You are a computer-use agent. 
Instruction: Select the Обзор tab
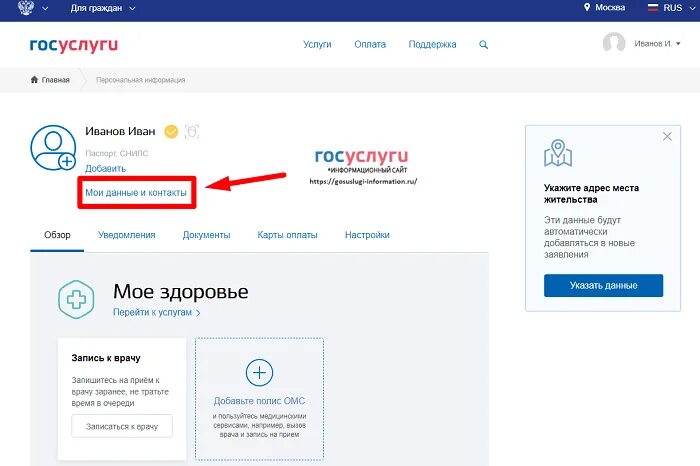click(57, 235)
